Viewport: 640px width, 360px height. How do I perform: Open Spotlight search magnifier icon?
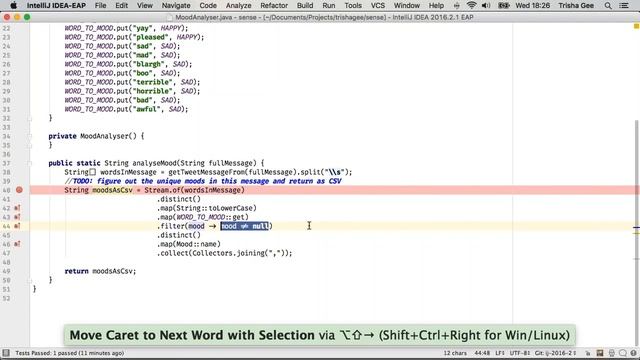(608, 5)
